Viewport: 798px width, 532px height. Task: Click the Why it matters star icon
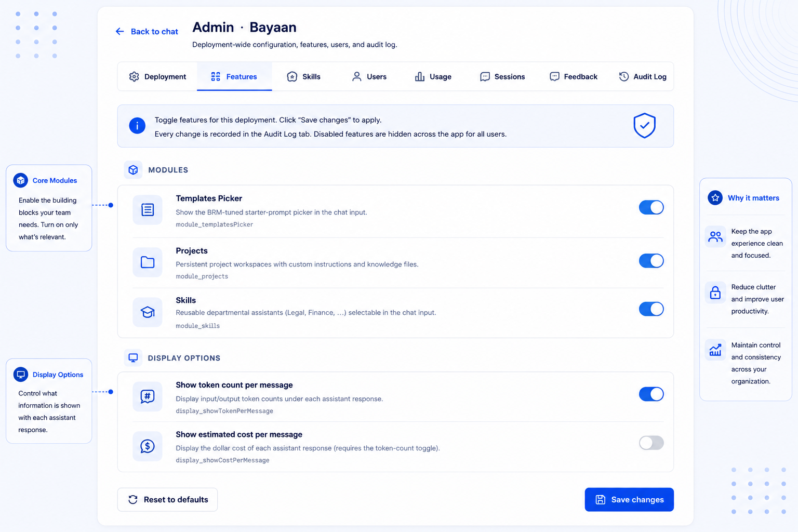tap(715, 197)
